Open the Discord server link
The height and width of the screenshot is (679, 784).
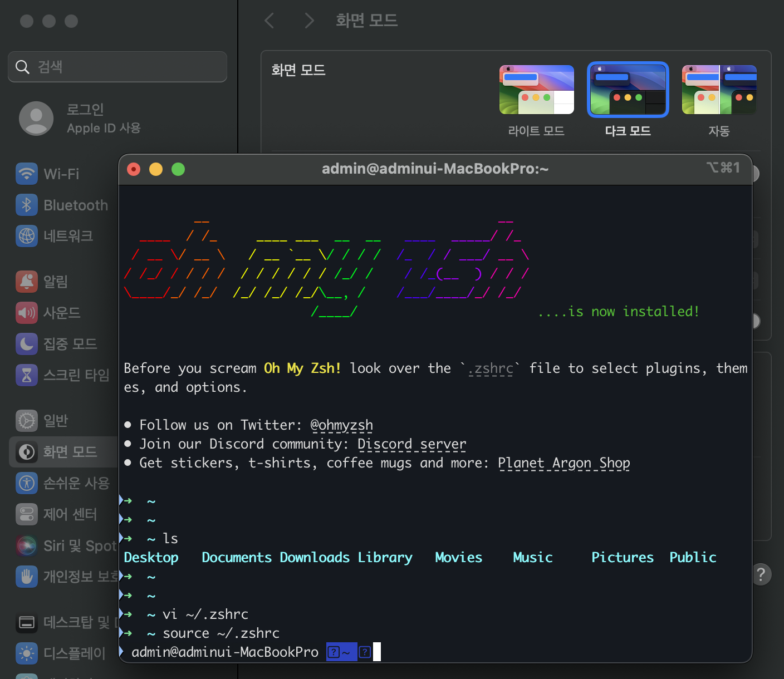click(412, 444)
